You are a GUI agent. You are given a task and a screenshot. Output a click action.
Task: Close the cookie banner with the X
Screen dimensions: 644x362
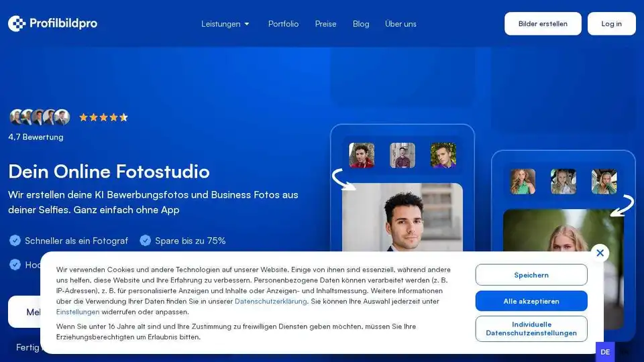pos(600,253)
